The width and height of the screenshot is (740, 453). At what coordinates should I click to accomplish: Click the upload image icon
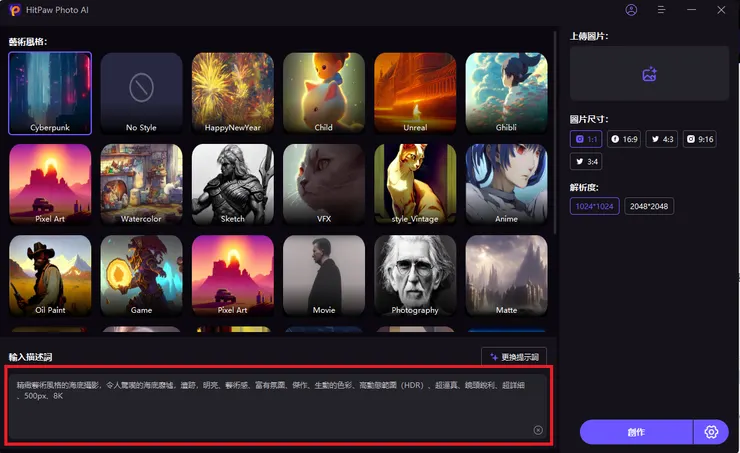[x=649, y=74]
